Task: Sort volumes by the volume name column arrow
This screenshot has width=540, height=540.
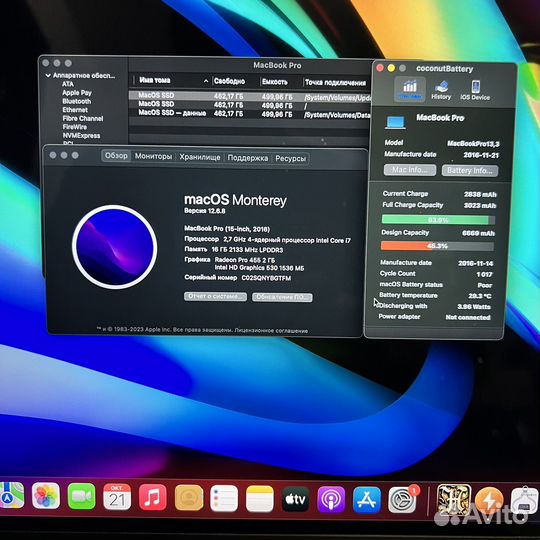Action: (206, 81)
